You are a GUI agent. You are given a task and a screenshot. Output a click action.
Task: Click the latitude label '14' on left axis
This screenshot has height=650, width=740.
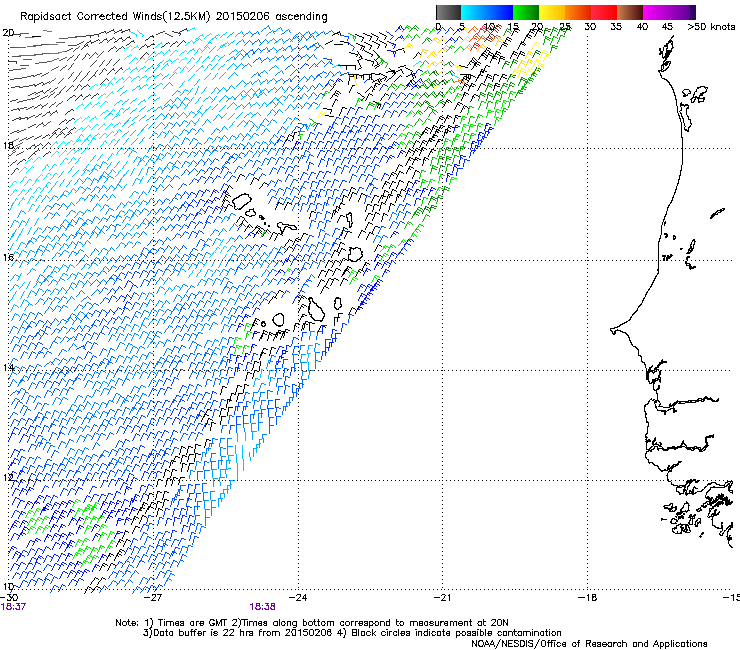(8, 368)
